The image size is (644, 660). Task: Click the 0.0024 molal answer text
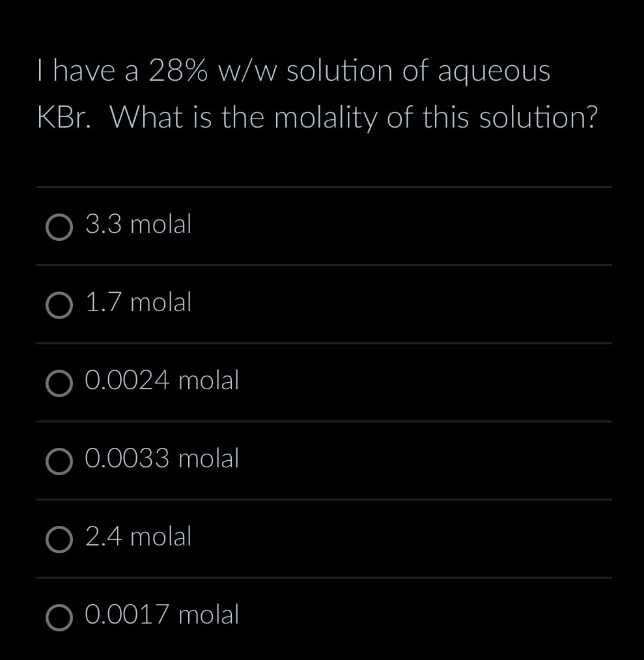(x=161, y=381)
